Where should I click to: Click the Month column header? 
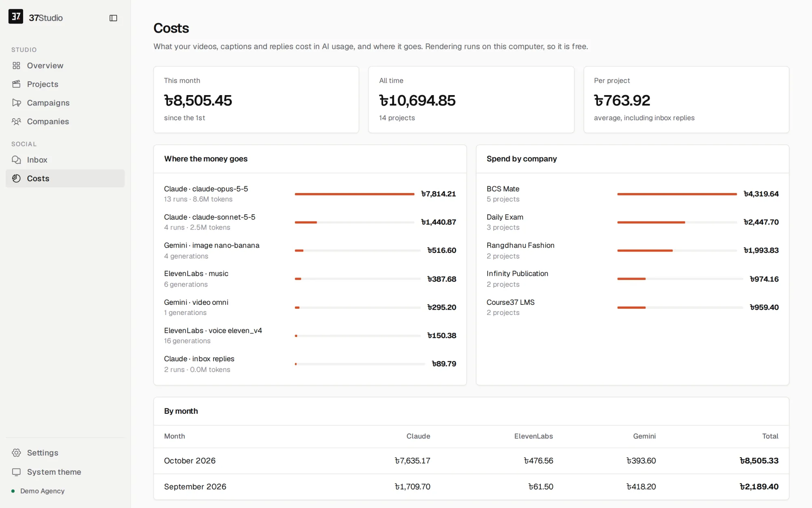coord(175,436)
